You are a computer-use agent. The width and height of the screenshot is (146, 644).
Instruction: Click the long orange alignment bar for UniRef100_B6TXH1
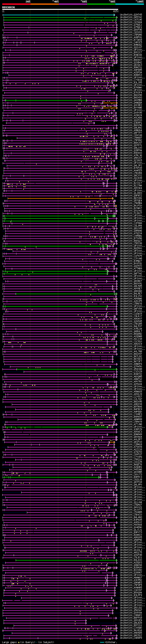point(61,199)
